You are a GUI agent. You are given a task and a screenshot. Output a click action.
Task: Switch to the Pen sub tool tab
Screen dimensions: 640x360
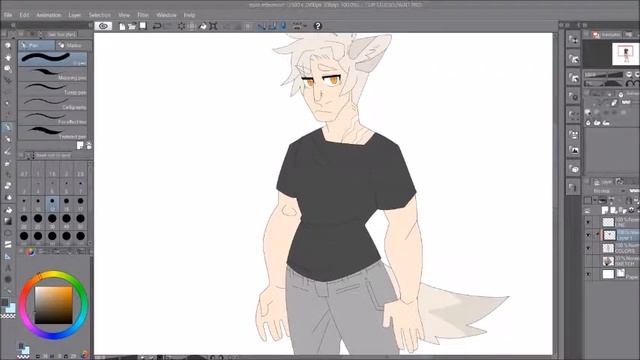(x=36, y=45)
